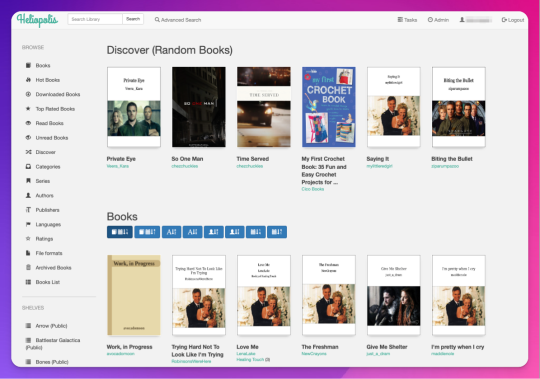Open Advanced Search with magnifier icon

click(178, 20)
